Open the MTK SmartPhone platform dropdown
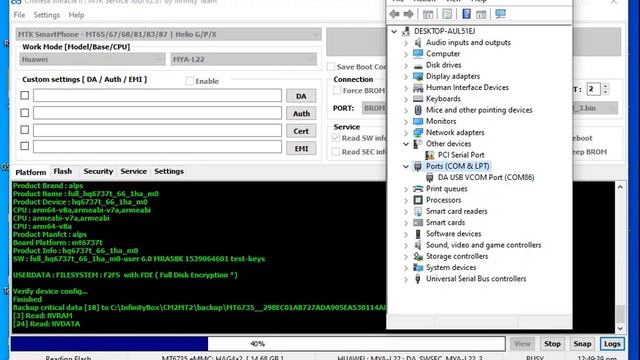 click(169, 34)
